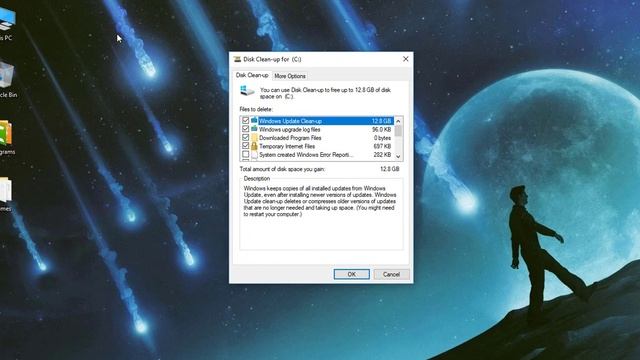The height and width of the screenshot is (360, 640).
Task: Switch to the Disk Clean-up tab
Action: (252, 75)
